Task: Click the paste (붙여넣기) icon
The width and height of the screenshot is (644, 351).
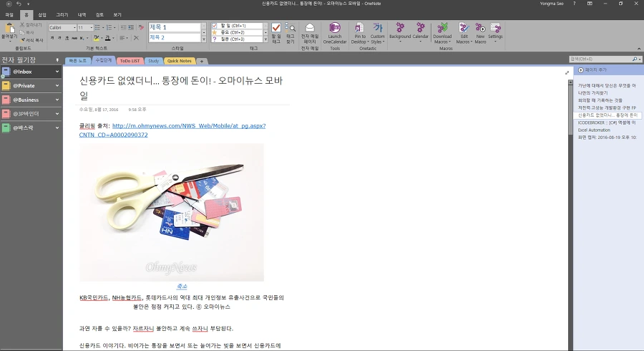Action: coord(9,28)
